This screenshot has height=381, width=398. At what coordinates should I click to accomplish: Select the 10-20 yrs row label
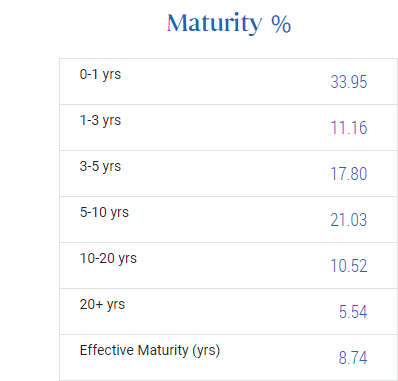108,258
